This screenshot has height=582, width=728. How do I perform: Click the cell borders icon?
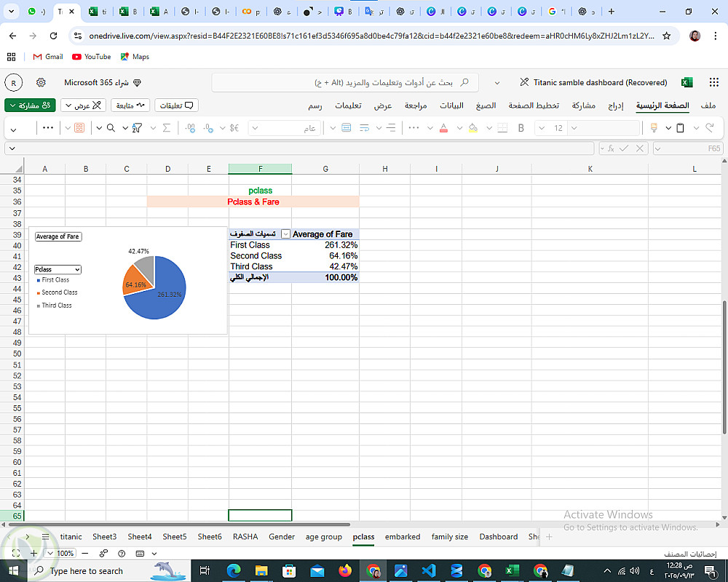pyautogui.click(x=502, y=128)
